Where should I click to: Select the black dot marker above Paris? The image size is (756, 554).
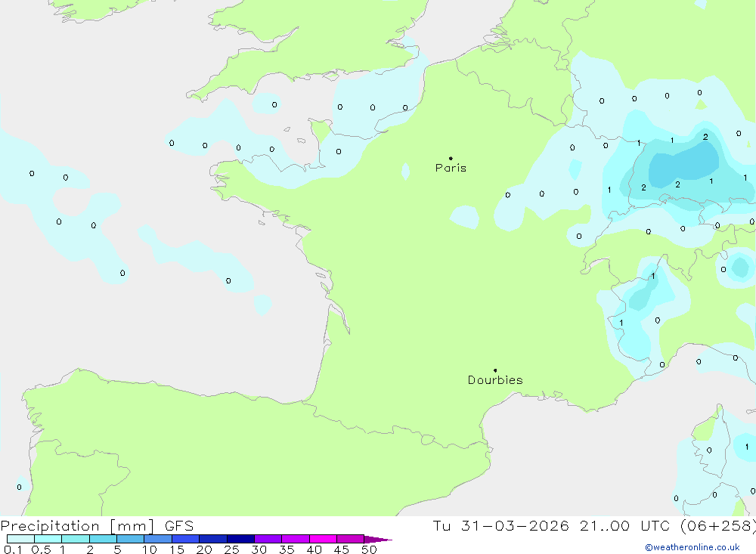point(451,158)
